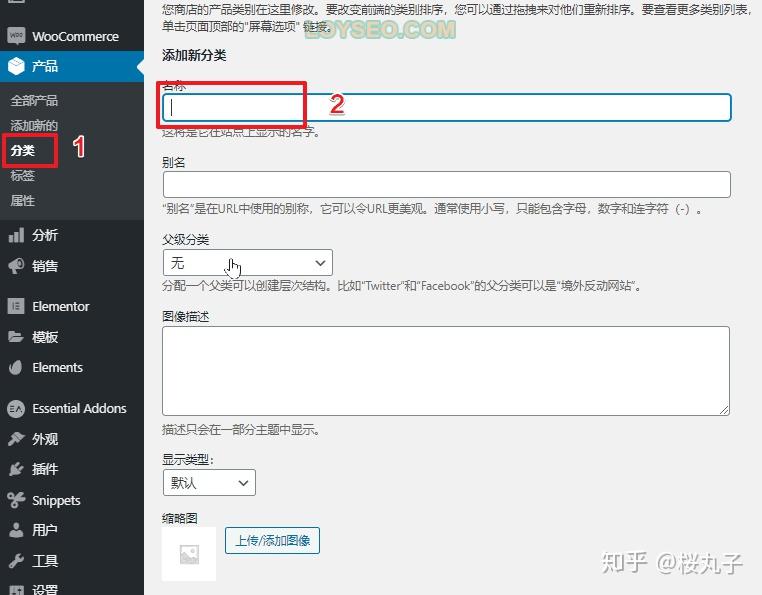Screen dimensions: 762x595
Task: Open the 插件 menu label
Action: [45, 469]
